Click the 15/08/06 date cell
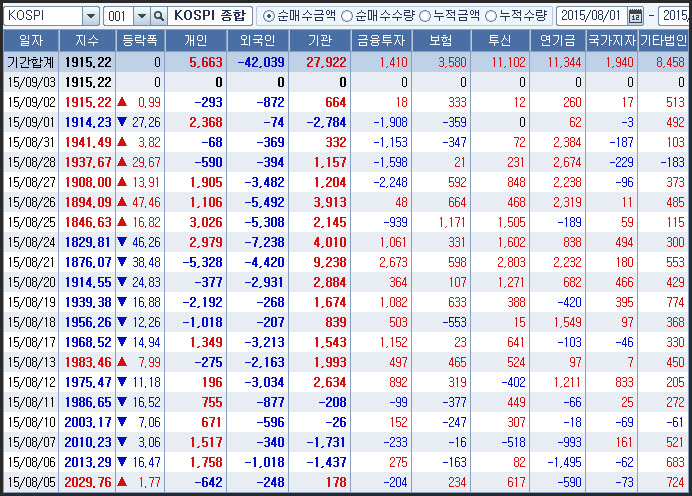This screenshot has height=496, width=692. point(31,462)
